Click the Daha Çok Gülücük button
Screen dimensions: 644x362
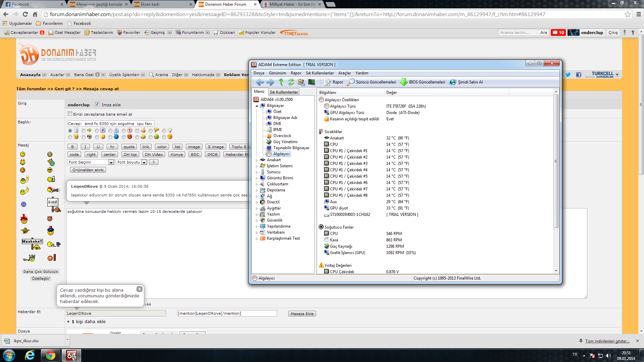coord(41,271)
